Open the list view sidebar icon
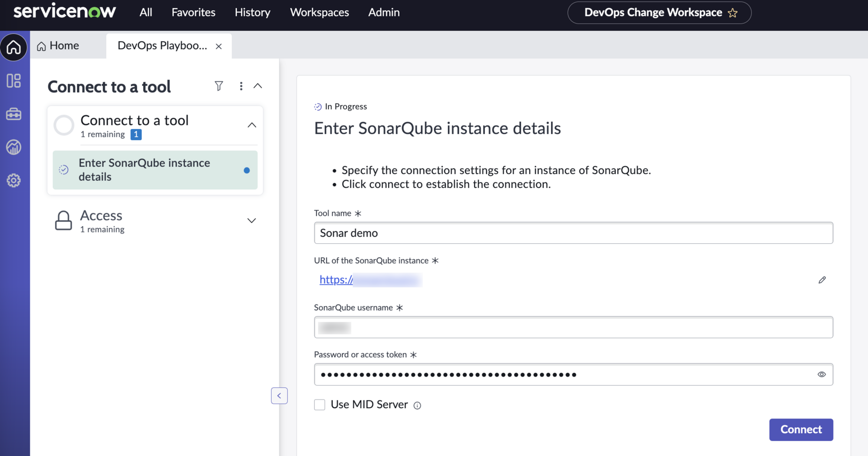Viewport: 868px width, 456px height. click(x=14, y=81)
